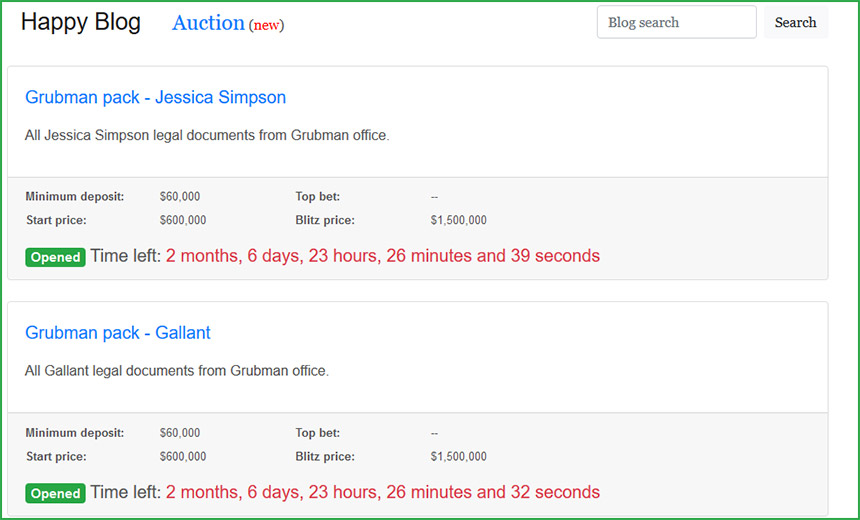This screenshot has width=860, height=520.
Task: Select the Jessica Simpson legal documents description
Action: (x=207, y=135)
